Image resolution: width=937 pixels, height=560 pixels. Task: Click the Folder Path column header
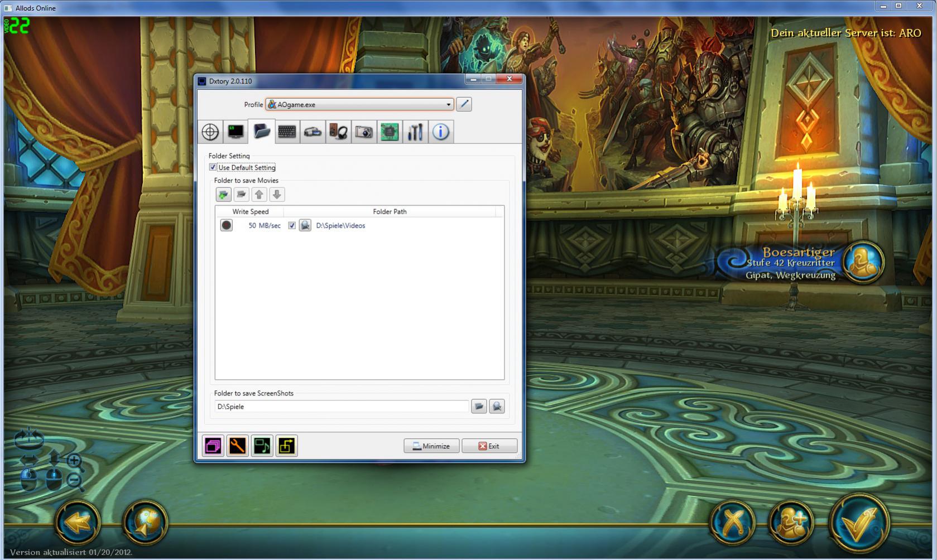click(390, 211)
